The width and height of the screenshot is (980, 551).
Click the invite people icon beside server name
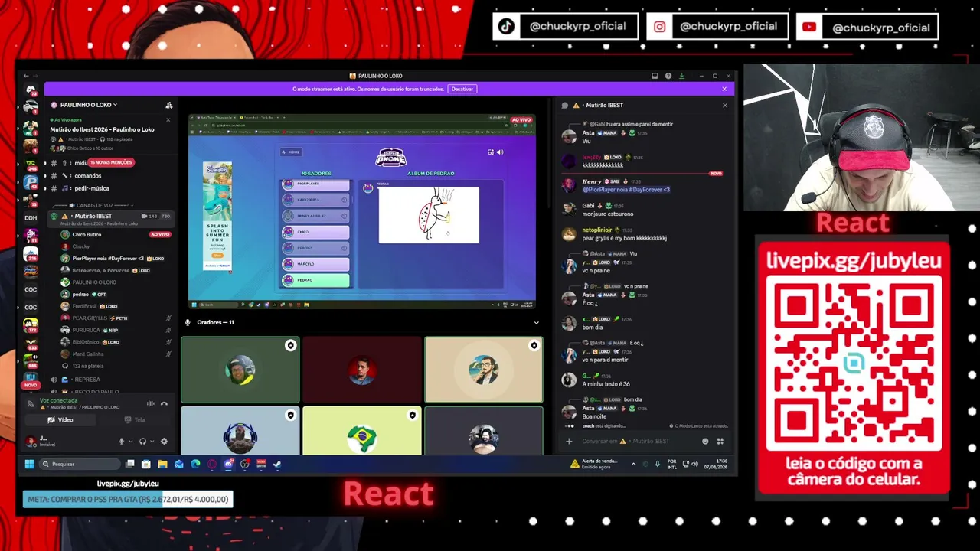tap(168, 105)
